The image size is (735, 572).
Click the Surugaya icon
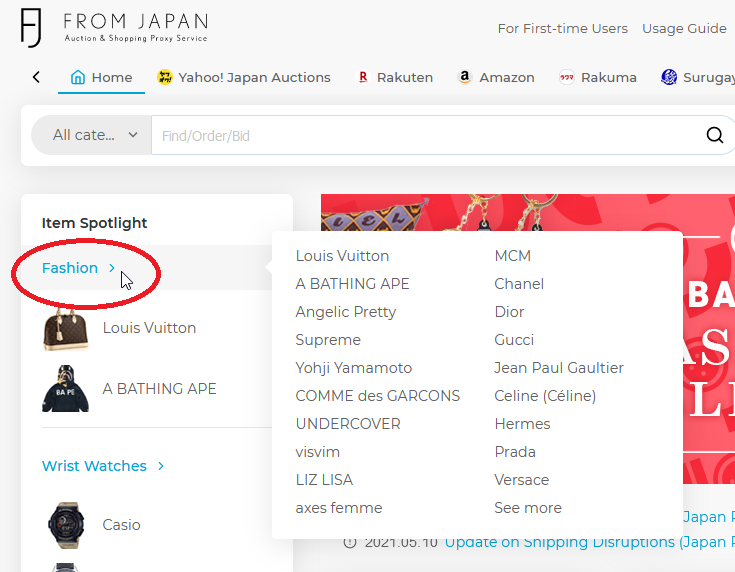669,77
